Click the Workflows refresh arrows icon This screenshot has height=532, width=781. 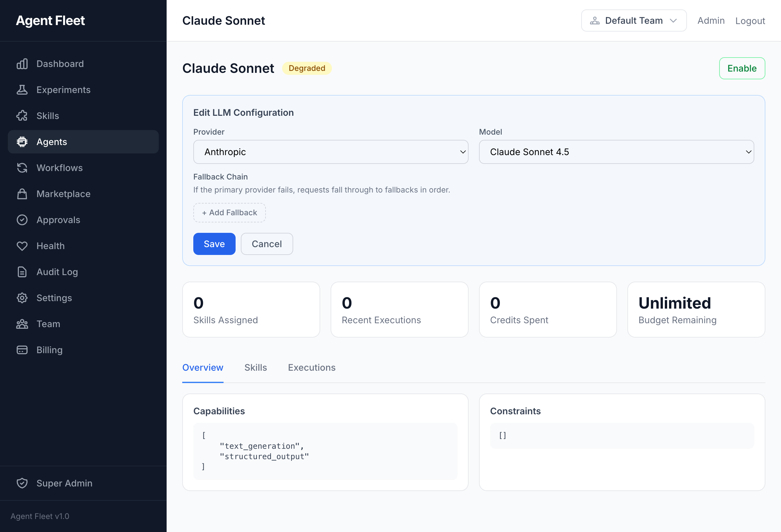22,168
